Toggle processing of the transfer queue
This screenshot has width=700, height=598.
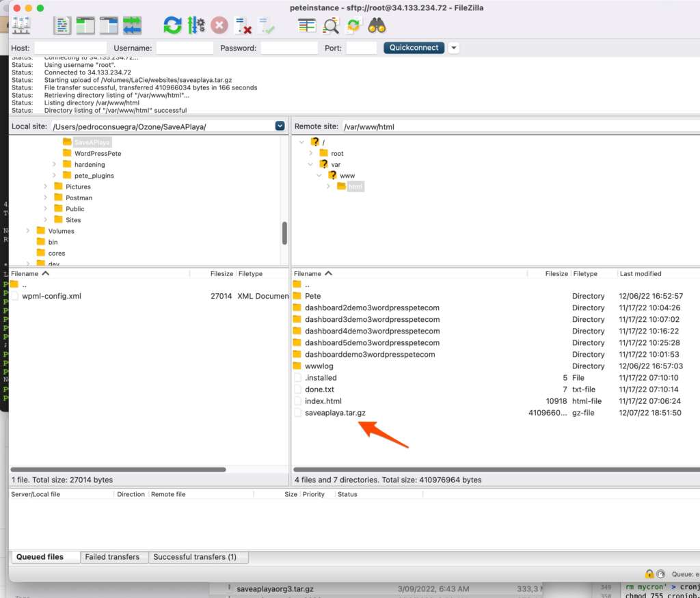click(x=196, y=26)
